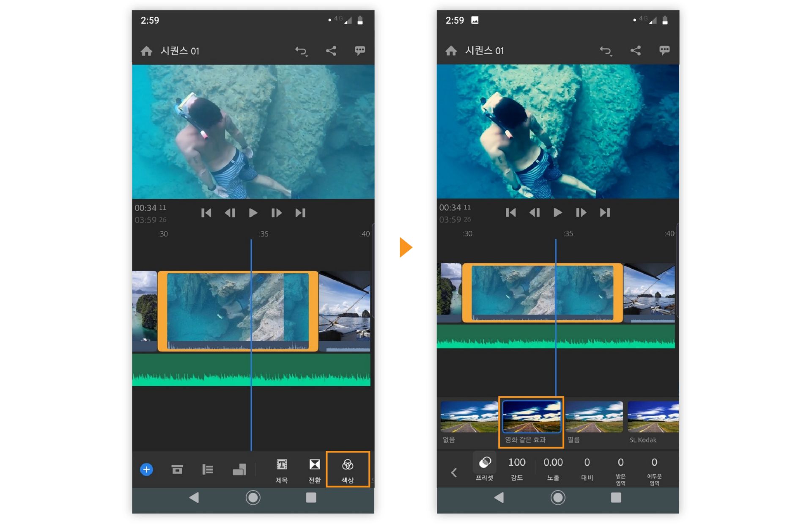
Task: Expand undo arrow menu in right phone
Action: point(606,51)
